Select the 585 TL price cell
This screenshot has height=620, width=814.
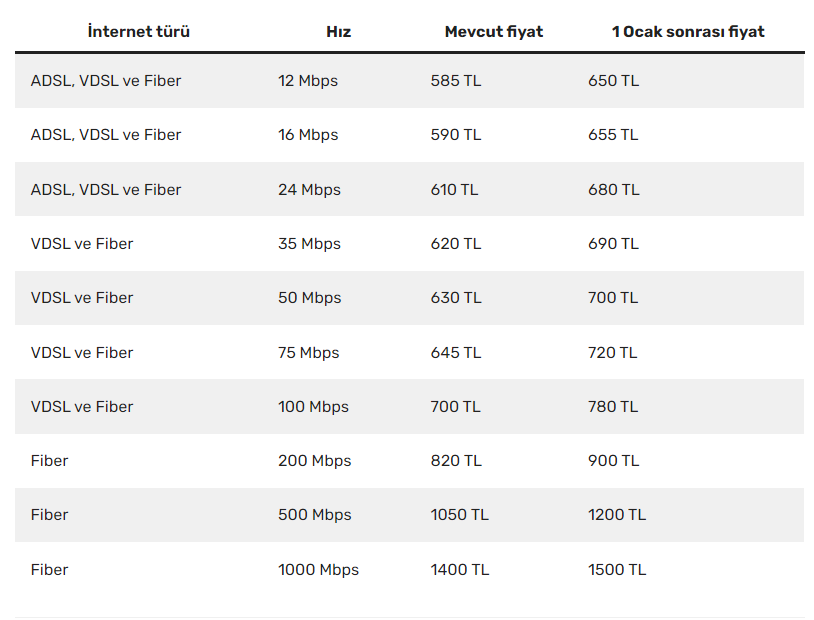[x=456, y=81]
